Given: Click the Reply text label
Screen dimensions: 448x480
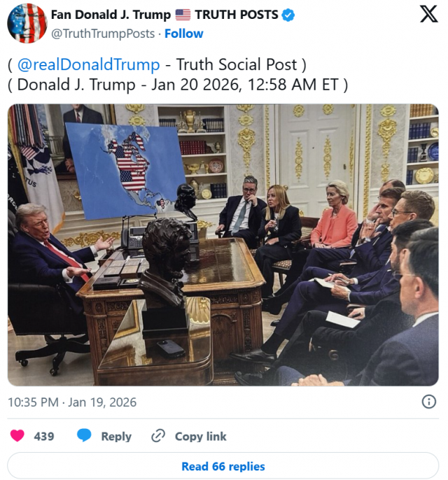Looking at the screenshot, I should pos(116,436).
